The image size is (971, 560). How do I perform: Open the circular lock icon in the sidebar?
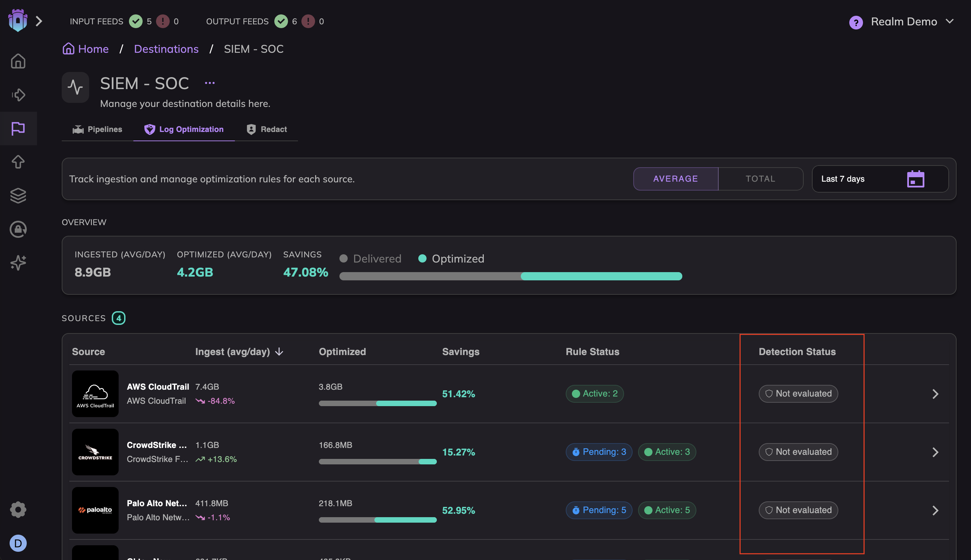point(18,229)
